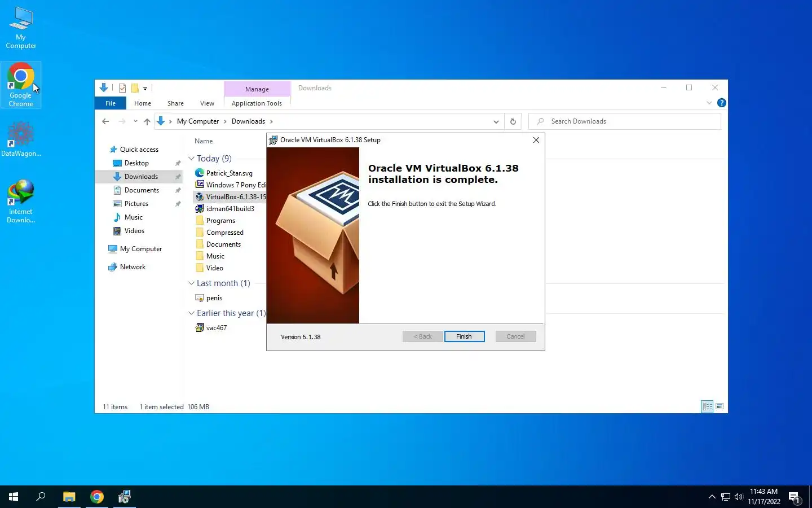Switch to Large icons view layout
Viewport: 812px width, 508px height.
pos(720,406)
